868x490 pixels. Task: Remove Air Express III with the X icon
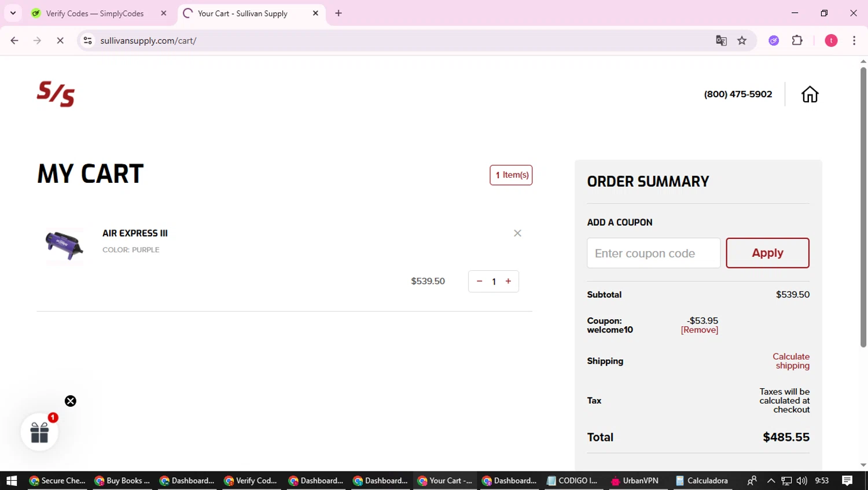coord(517,233)
